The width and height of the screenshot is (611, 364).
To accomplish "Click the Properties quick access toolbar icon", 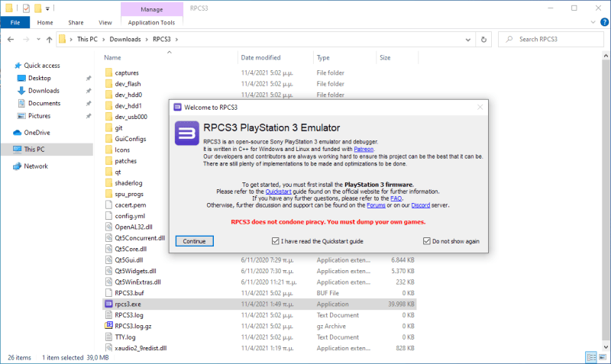I will tap(26, 8).
